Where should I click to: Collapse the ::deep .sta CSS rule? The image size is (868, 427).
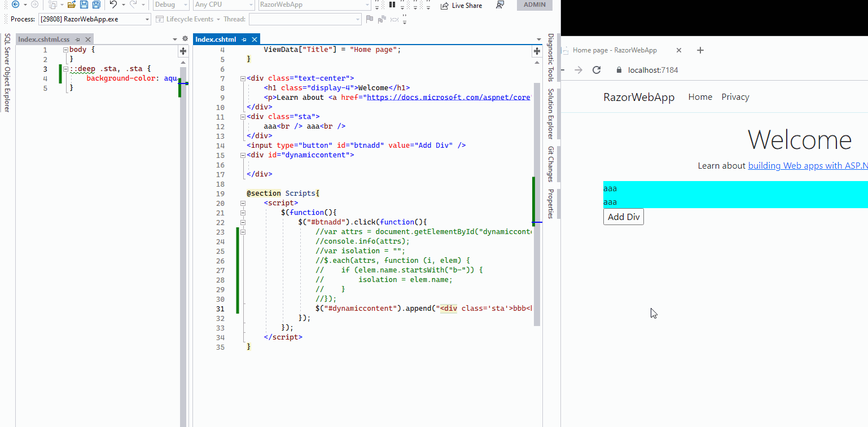pos(65,69)
